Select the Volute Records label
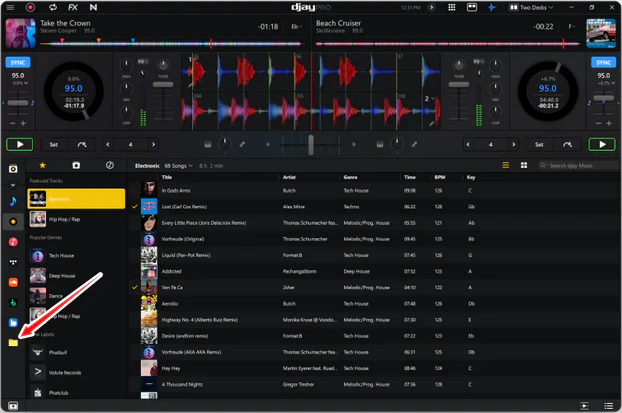The image size is (622, 413). (x=76, y=372)
